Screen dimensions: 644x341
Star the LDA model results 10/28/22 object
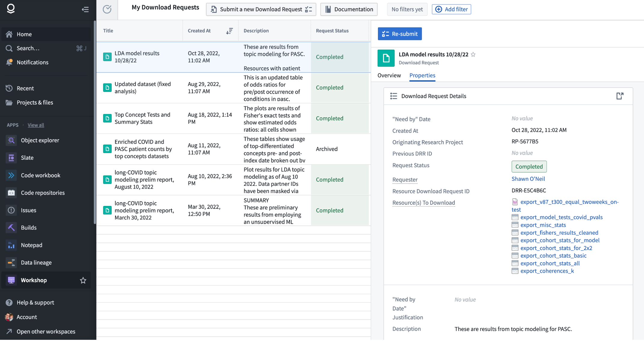473,54
